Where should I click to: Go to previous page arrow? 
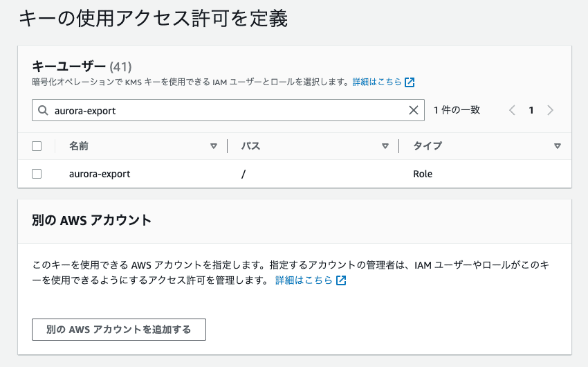coord(512,110)
